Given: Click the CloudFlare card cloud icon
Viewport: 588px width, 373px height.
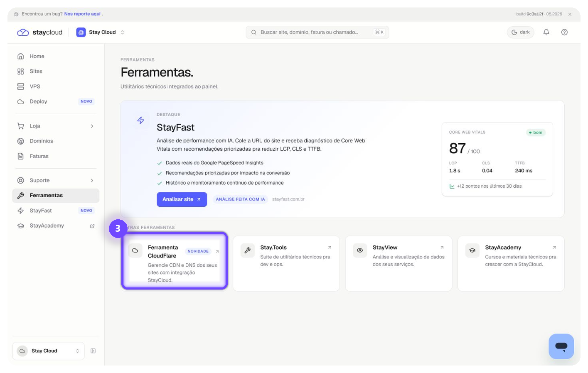Looking at the screenshot, I should coord(135,250).
